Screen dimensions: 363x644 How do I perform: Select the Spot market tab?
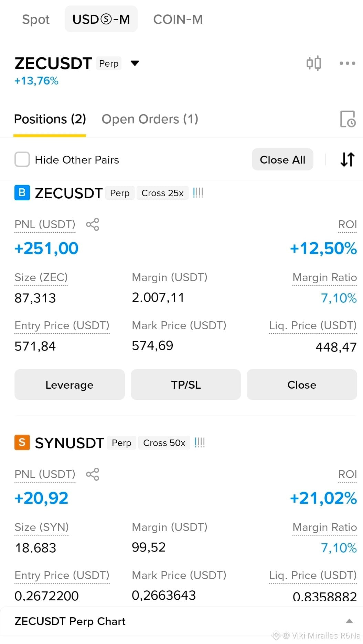[x=36, y=19]
